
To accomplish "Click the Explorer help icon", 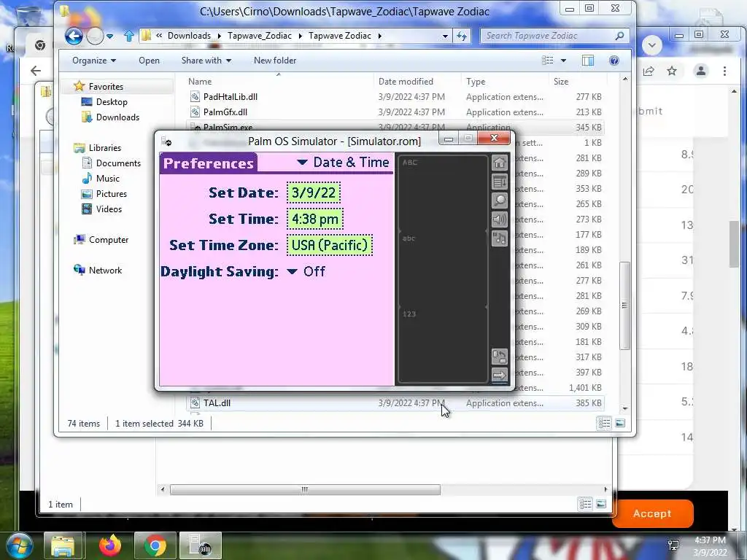I will 614,61.
